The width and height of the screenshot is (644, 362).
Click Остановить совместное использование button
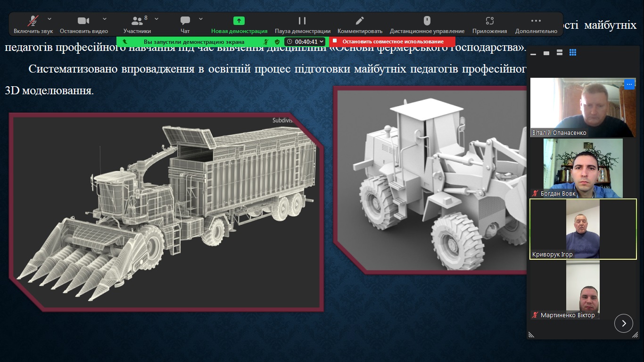[x=392, y=41]
